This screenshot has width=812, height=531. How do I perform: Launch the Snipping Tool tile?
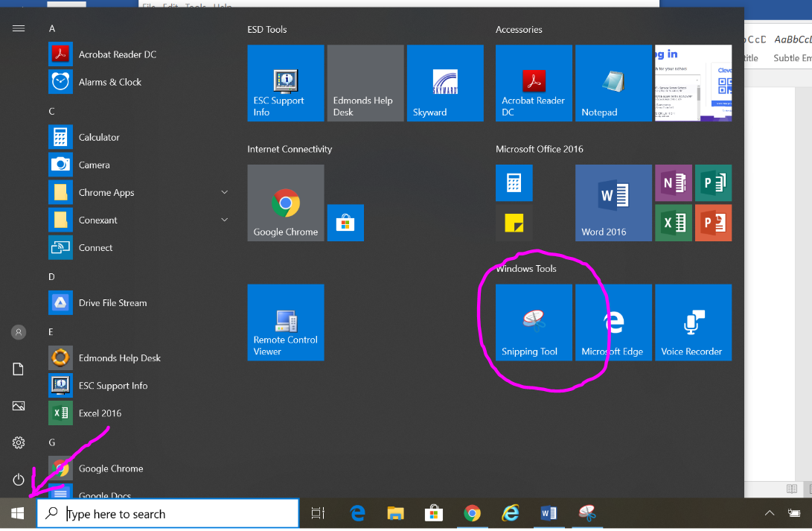(x=534, y=322)
